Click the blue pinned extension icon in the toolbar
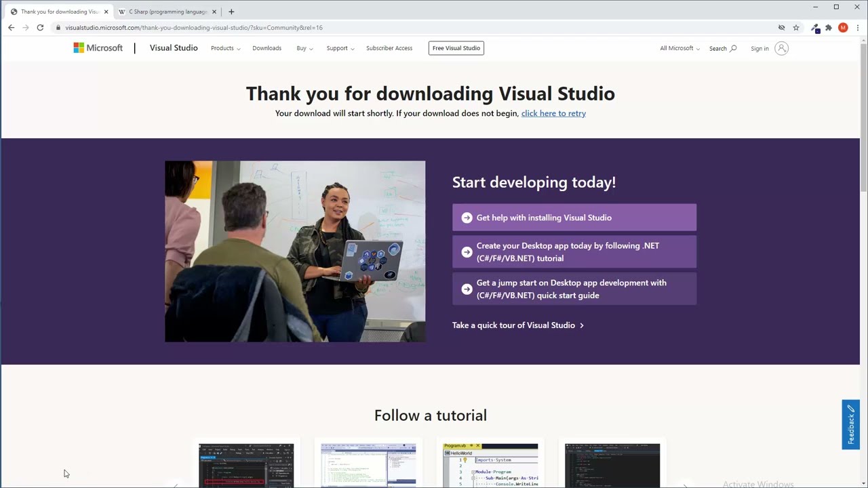 815,28
